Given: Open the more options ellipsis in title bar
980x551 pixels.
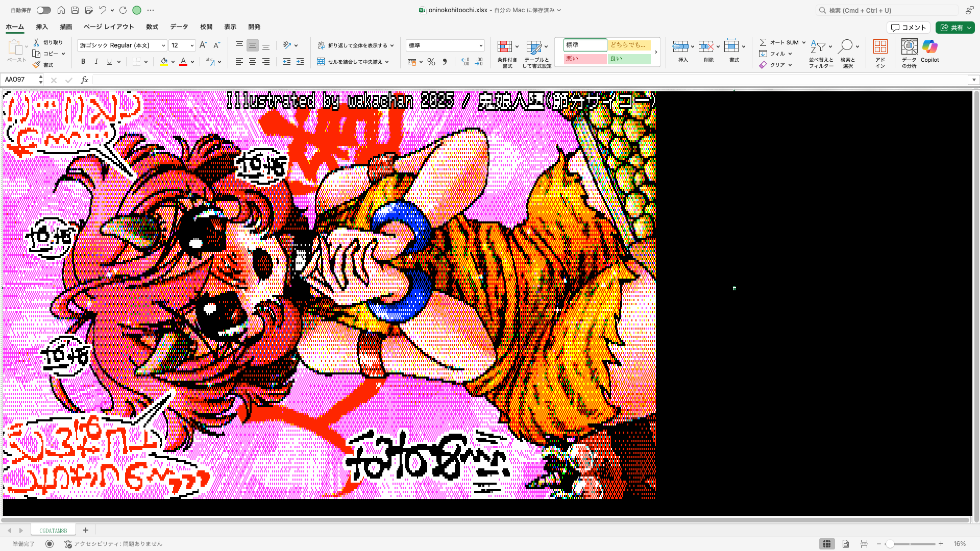Looking at the screenshot, I should click(x=151, y=10).
